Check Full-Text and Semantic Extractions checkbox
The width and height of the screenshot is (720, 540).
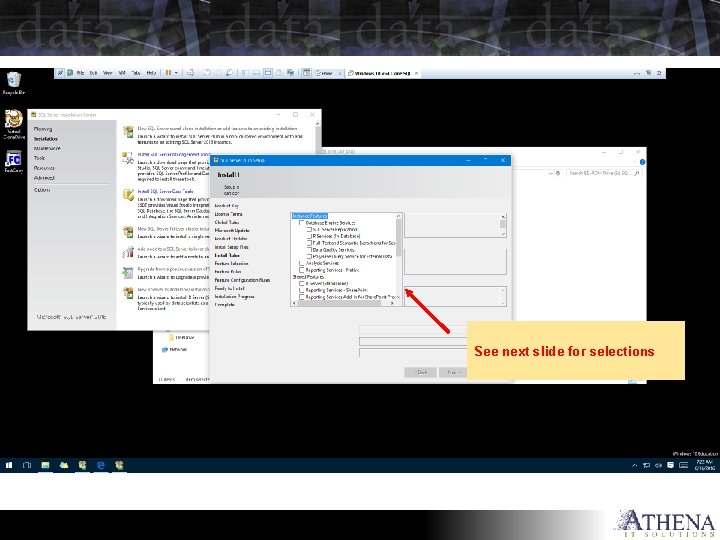(x=309, y=243)
